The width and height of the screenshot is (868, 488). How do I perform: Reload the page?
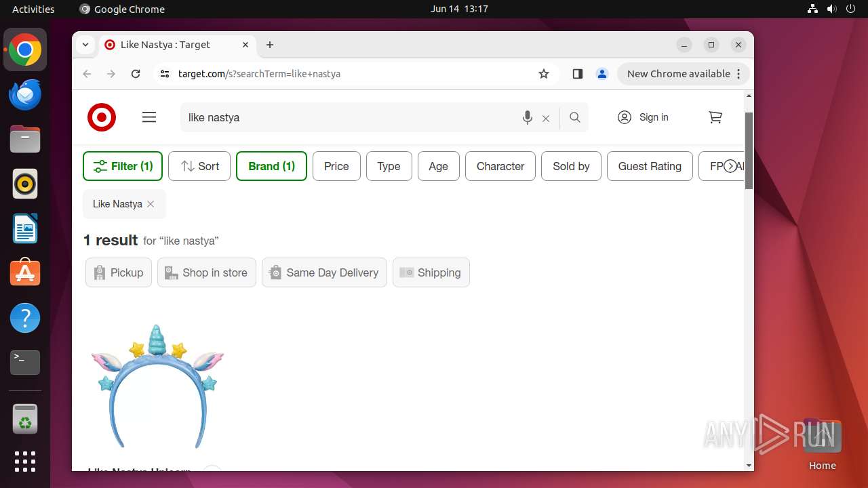click(136, 74)
